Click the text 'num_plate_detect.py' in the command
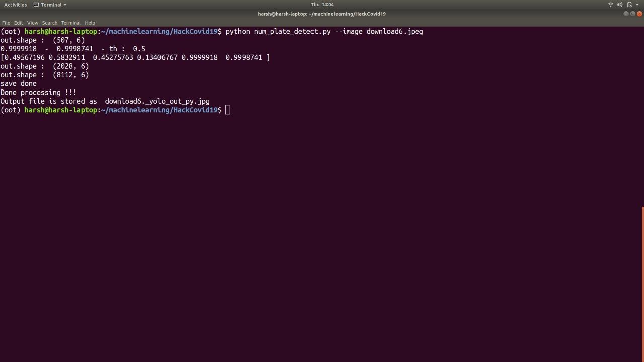This screenshot has height=362, width=644. click(x=292, y=31)
